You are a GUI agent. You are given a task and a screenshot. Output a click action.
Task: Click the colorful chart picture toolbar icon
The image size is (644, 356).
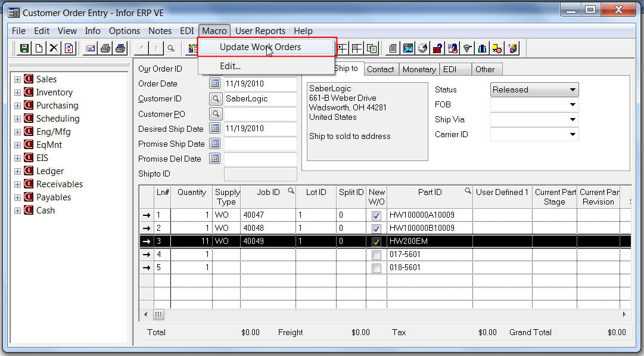(408, 48)
